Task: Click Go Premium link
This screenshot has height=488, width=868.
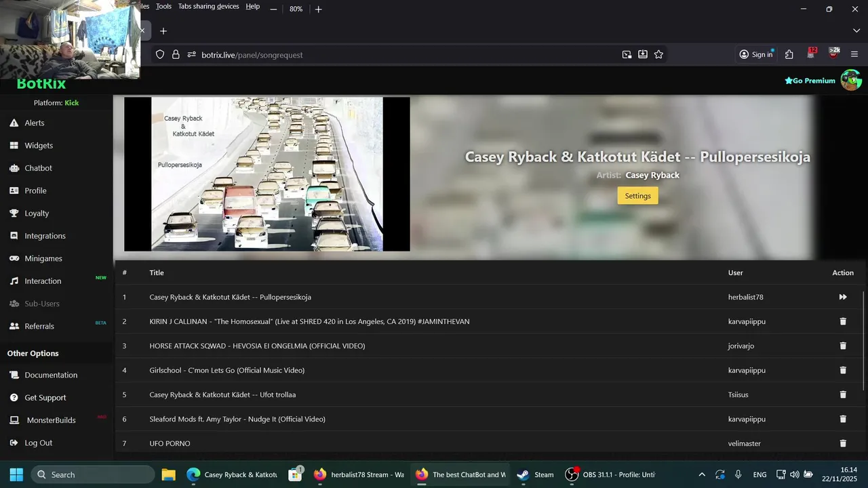Action: tap(810, 81)
